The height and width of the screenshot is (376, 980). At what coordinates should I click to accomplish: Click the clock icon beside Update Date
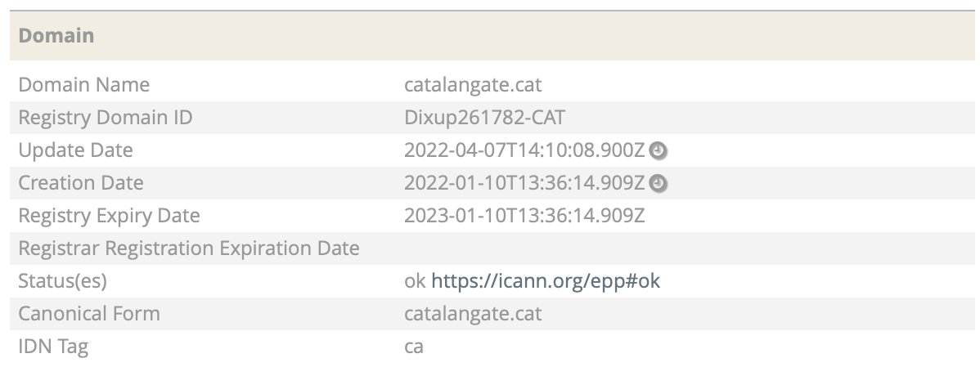tap(659, 150)
